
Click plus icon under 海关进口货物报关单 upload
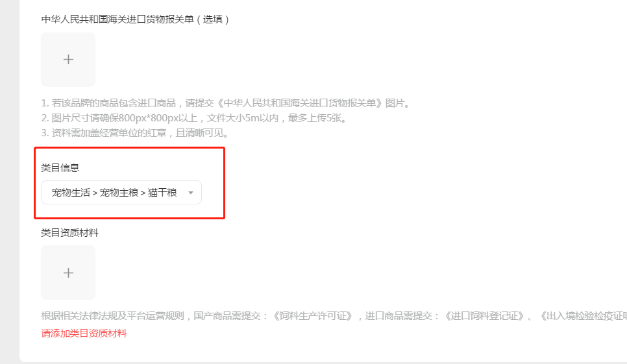(68, 60)
